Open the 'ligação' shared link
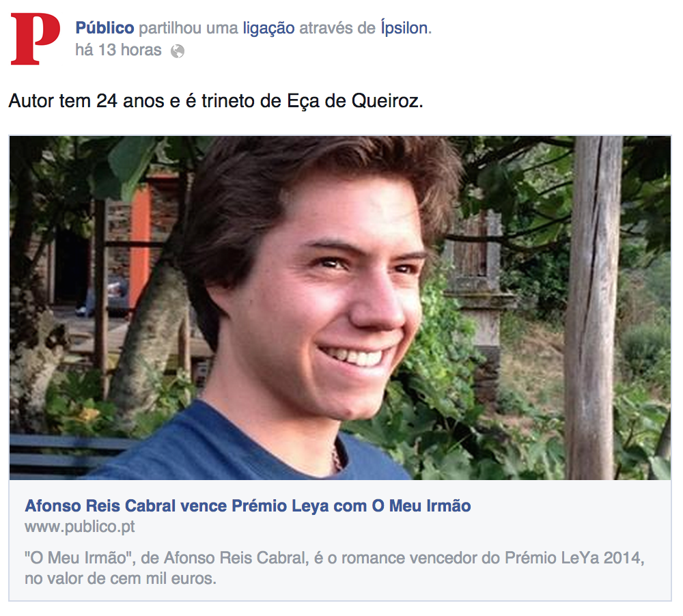This screenshot has height=616, width=683. (268, 28)
